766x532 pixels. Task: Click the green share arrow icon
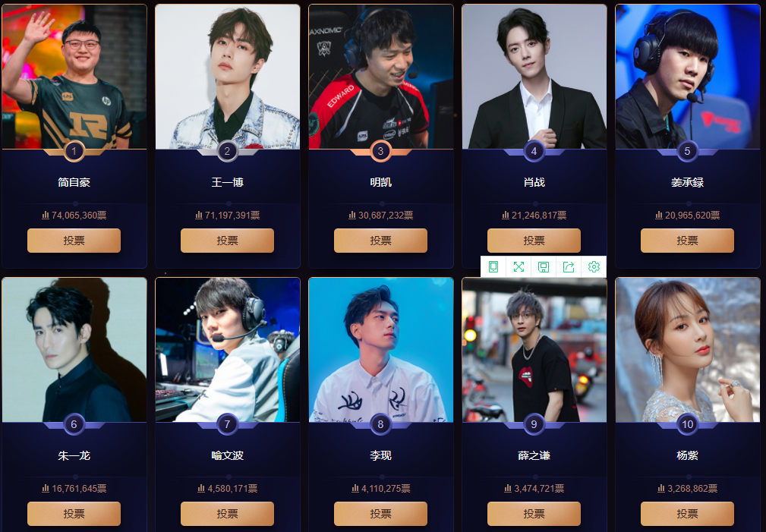[x=569, y=266]
